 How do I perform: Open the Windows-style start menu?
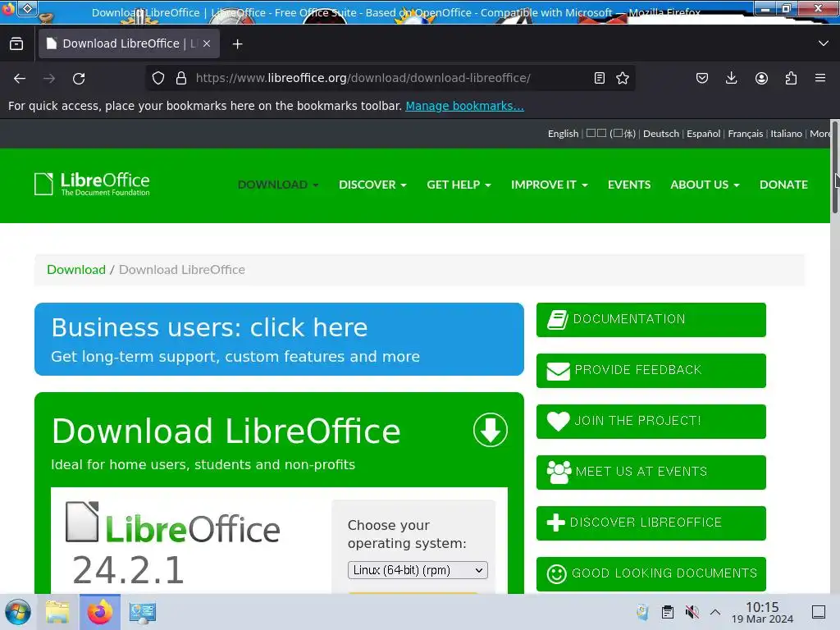[x=18, y=612]
